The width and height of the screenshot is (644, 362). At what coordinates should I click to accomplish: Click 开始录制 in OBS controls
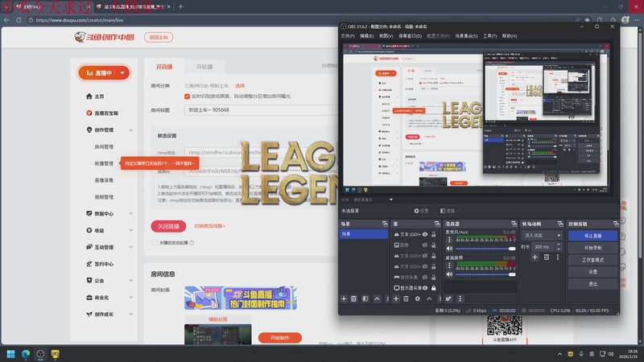[x=592, y=248]
